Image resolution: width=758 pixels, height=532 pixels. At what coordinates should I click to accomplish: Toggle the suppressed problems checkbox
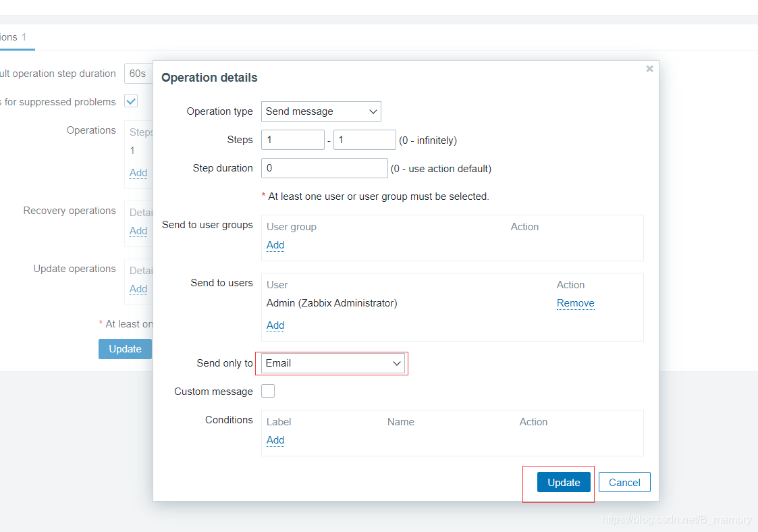click(x=131, y=101)
